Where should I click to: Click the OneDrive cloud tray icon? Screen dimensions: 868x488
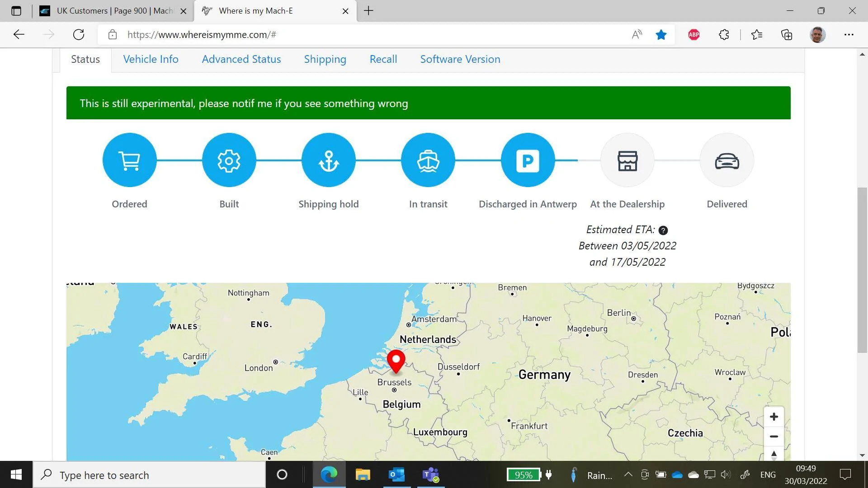coord(677,474)
